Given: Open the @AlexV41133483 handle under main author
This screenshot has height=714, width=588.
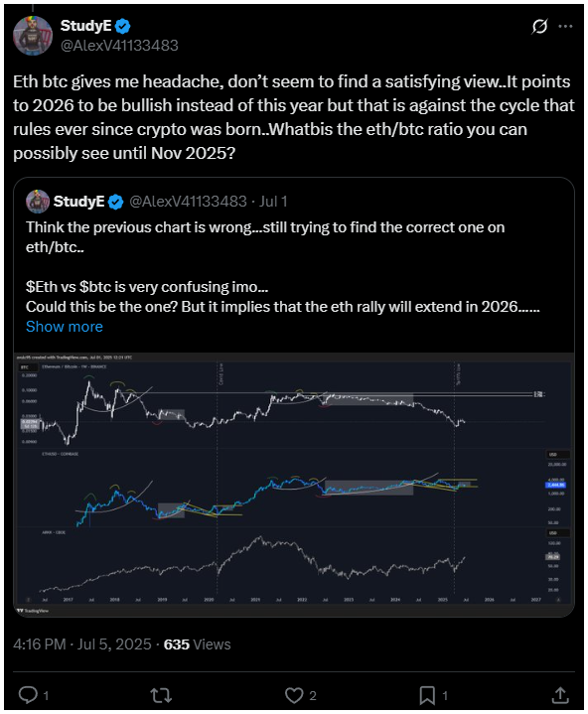Looking at the screenshot, I should (x=119, y=46).
